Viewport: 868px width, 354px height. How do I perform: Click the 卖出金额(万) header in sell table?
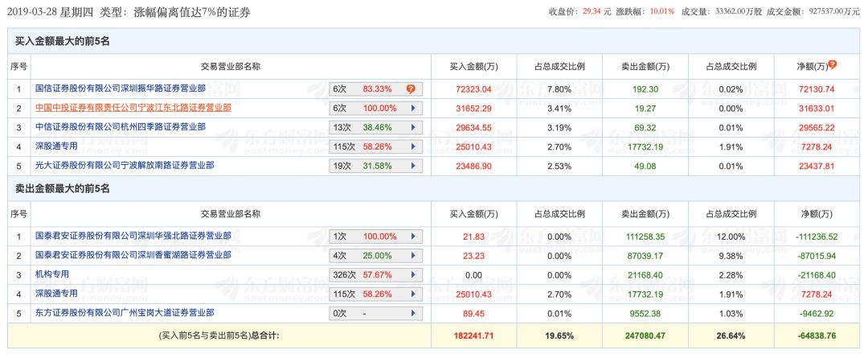click(645, 214)
